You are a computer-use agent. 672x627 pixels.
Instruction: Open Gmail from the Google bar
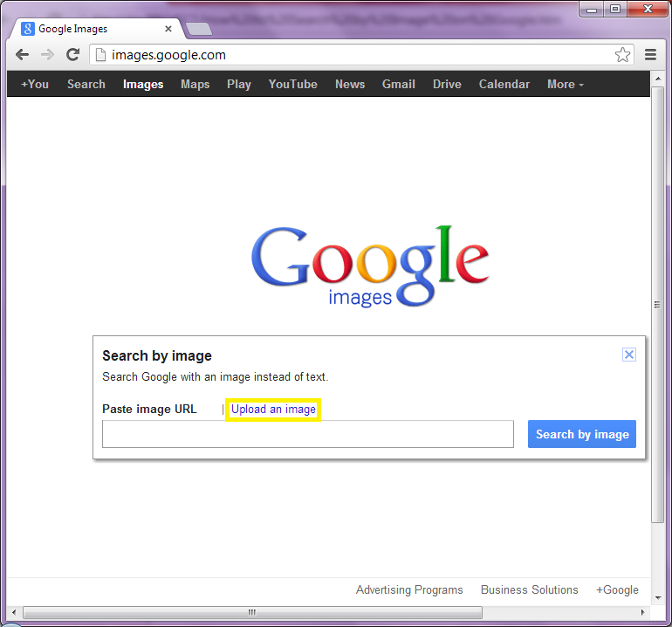coord(399,84)
